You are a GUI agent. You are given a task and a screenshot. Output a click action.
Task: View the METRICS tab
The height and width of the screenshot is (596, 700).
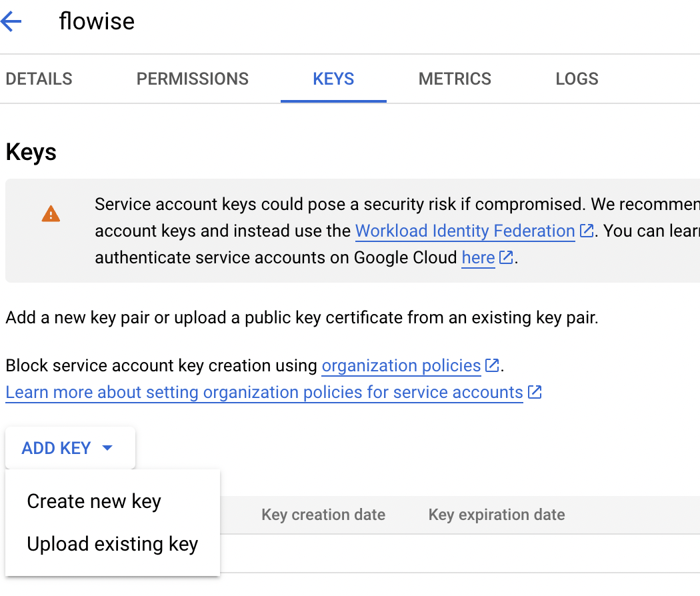[x=455, y=79]
